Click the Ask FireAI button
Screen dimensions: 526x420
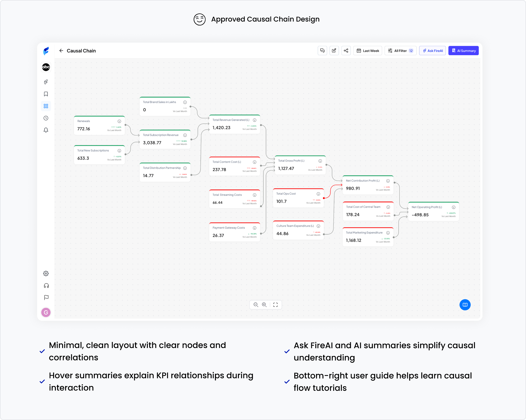[x=433, y=51]
